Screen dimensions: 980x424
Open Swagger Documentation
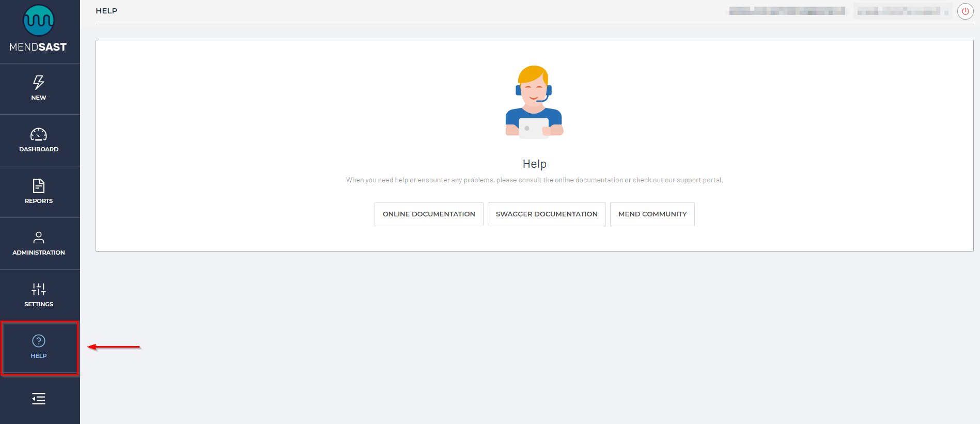point(547,214)
